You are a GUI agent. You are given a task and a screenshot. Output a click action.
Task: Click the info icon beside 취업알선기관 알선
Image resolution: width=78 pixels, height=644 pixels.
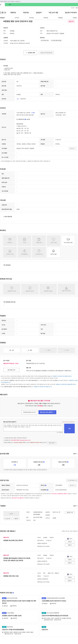click(x=44, y=462)
